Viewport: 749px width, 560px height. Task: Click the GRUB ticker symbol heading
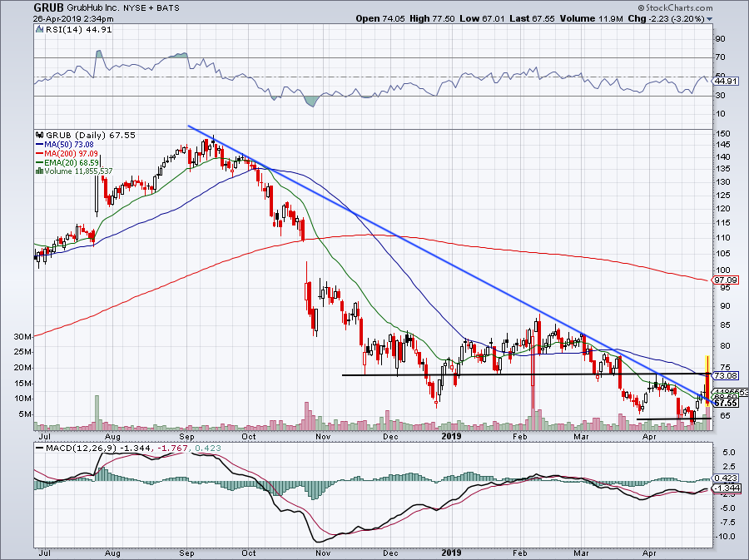coord(49,7)
